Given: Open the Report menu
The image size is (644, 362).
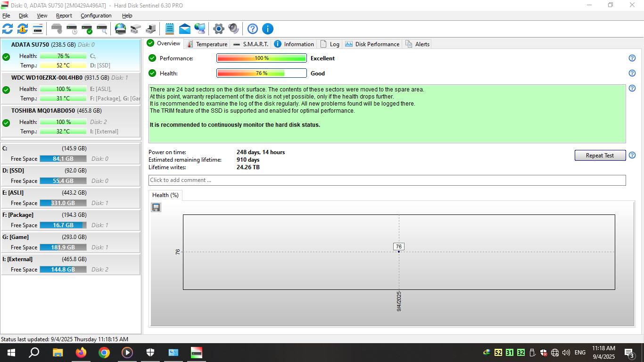Looking at the screenshot, I should pos(64,16).
